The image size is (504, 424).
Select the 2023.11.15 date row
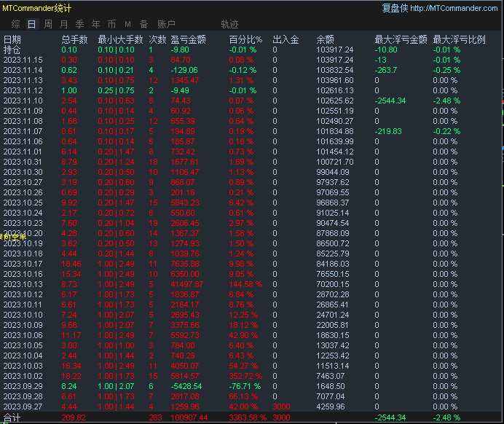point(23,60)
